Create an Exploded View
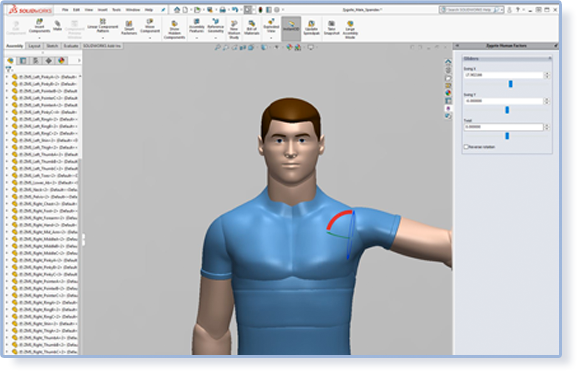This screenshot has width=577, height=371. point(271,26)
